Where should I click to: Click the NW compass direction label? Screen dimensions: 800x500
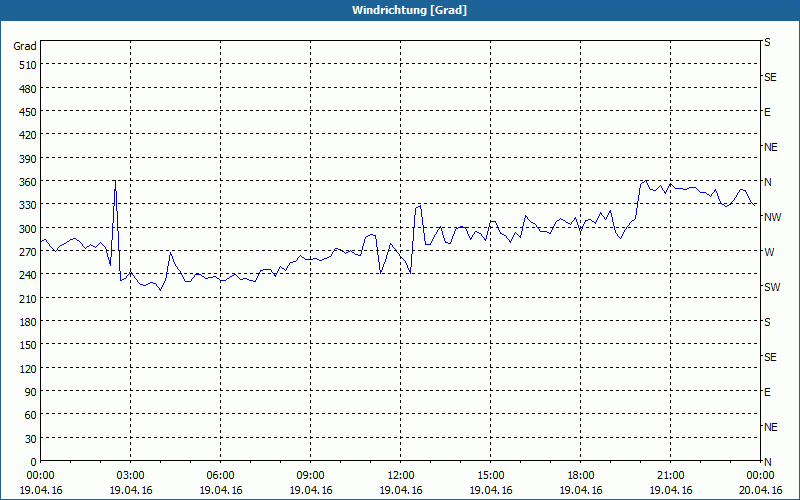click(772, 217)
